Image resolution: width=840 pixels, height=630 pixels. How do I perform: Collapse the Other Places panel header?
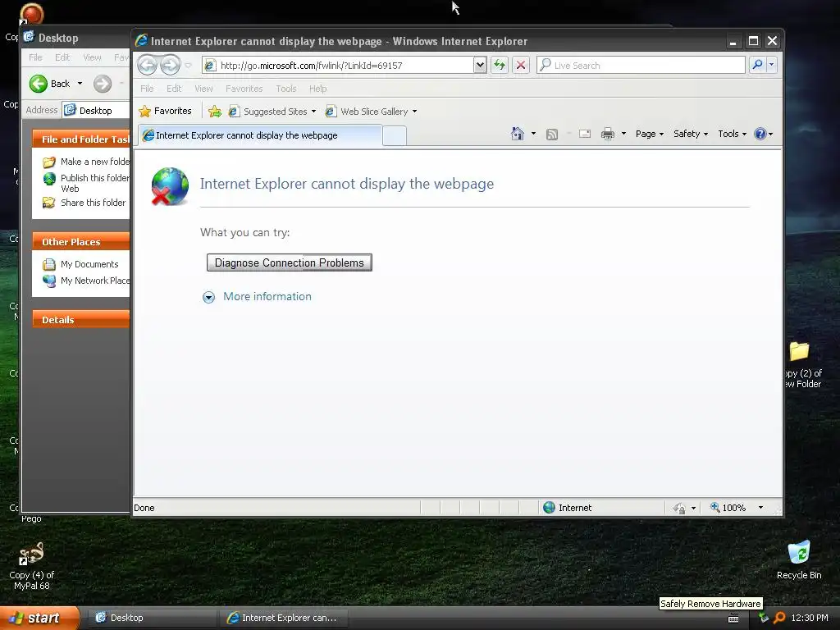click(81, 242)
